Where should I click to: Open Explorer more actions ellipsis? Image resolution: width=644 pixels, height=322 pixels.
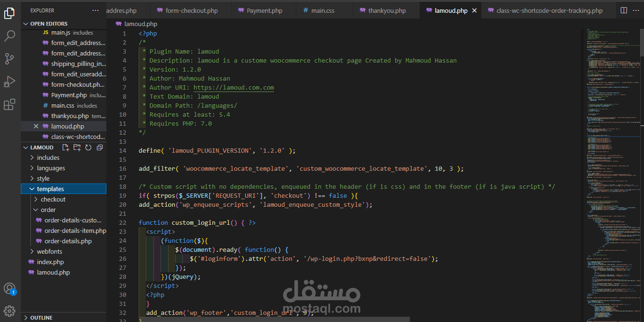pyautogui.click(x=96, y=10)
